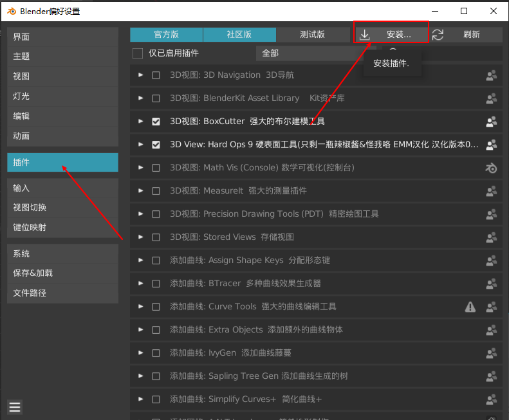Disable the BoxCutter add-on checkbox
This screenshot has width=509, height=420.
pyautogui.click(x=156, y=122)
